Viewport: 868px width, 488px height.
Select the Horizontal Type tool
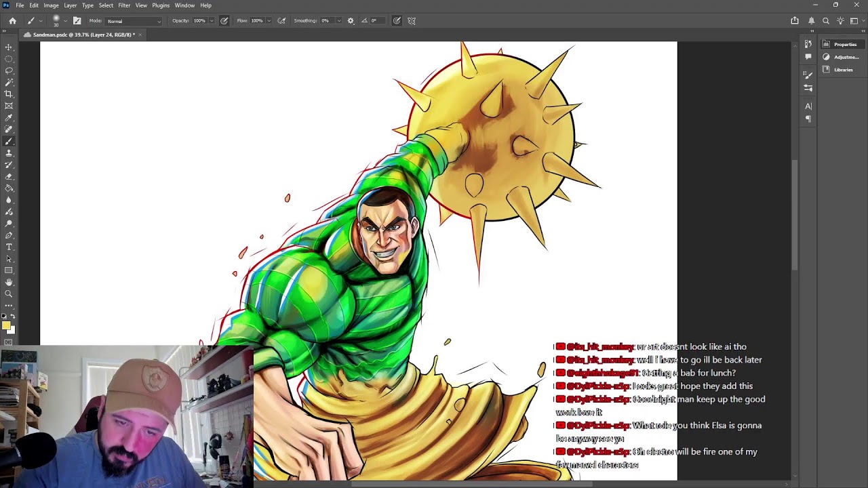pos(9,247)
